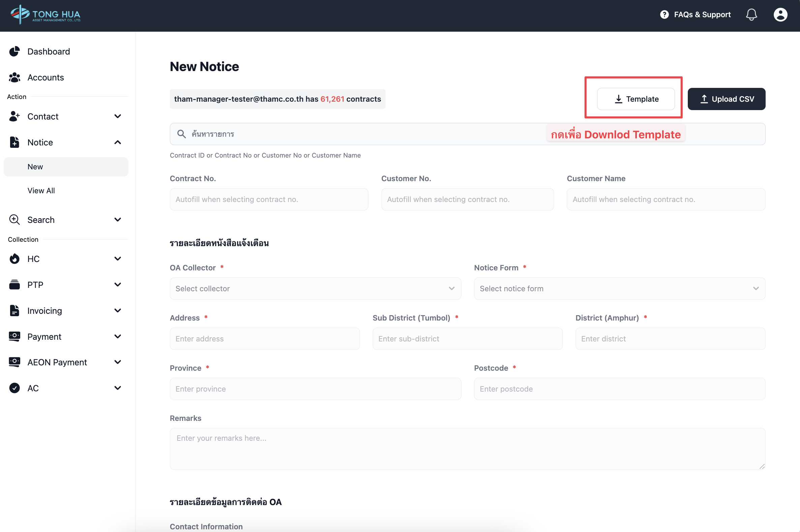The height and width of the screenshot is (532, 800).
Task: Open FAQs & Support link
Action: [x=695, y=14]
